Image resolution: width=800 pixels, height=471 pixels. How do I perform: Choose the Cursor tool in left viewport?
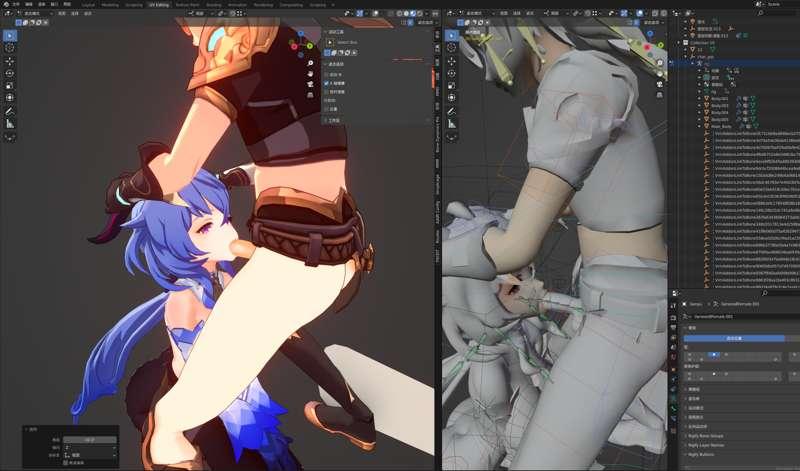[10, 48]
